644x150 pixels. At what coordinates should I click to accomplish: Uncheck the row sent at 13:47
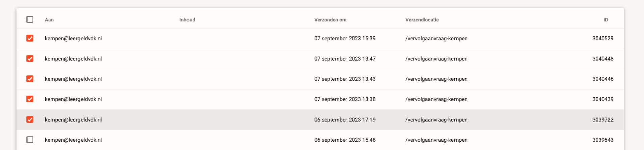(x=30, y=59)
